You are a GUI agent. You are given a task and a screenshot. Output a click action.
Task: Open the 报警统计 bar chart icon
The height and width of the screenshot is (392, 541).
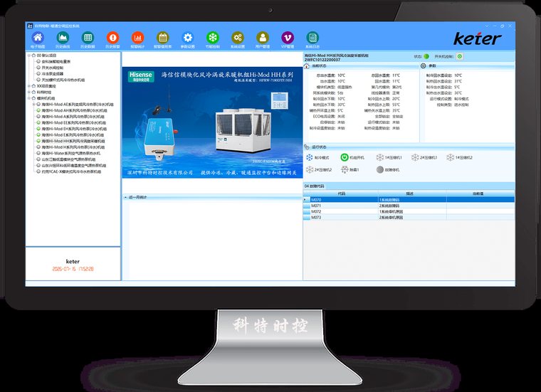point(137,37)
